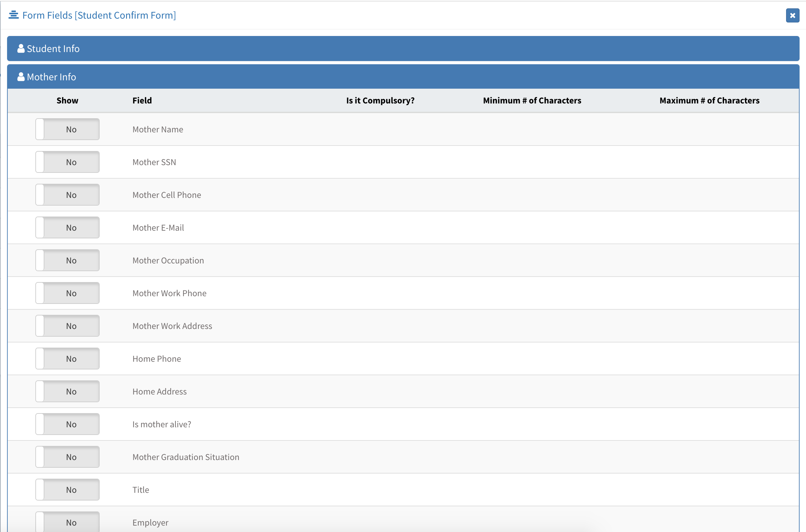806x532 pixels.
Task: Click the person icon beside Mother Info
Action: pos(21,77)
